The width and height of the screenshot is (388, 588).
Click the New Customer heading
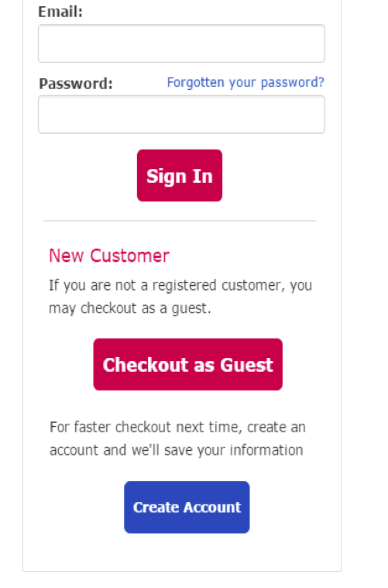[109, 256]
